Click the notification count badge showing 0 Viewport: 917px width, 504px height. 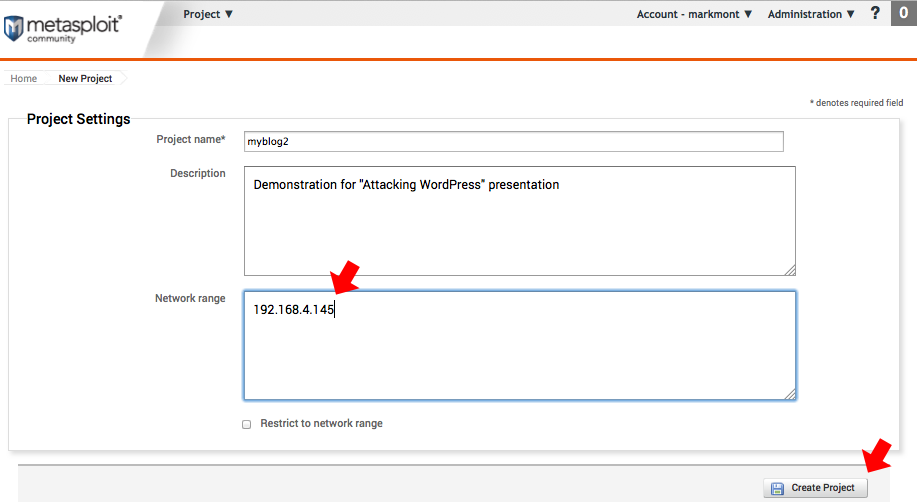(x=903, y=14)
